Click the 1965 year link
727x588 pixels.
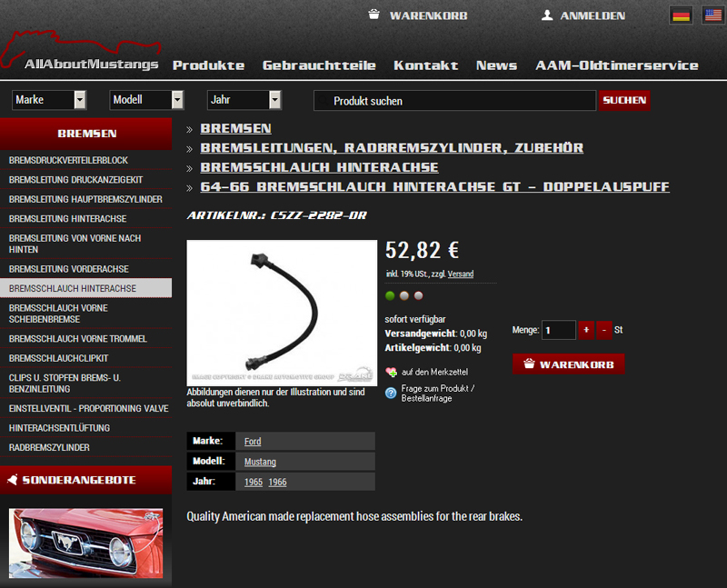point(254,482)
